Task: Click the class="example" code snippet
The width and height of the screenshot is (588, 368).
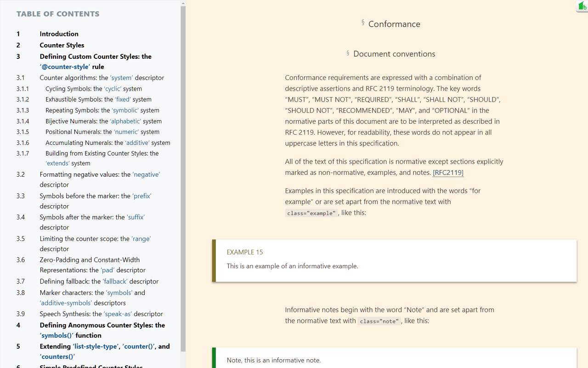Action: coord(311,213)
